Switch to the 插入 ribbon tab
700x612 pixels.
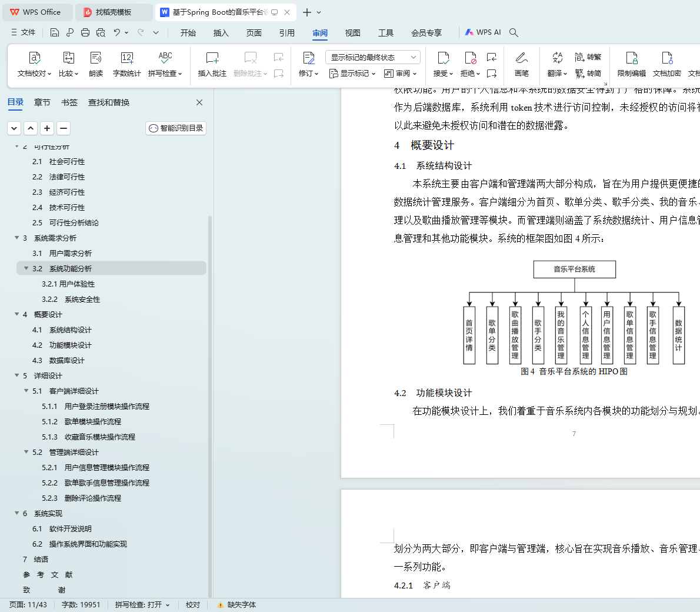[x=221, y=32]
